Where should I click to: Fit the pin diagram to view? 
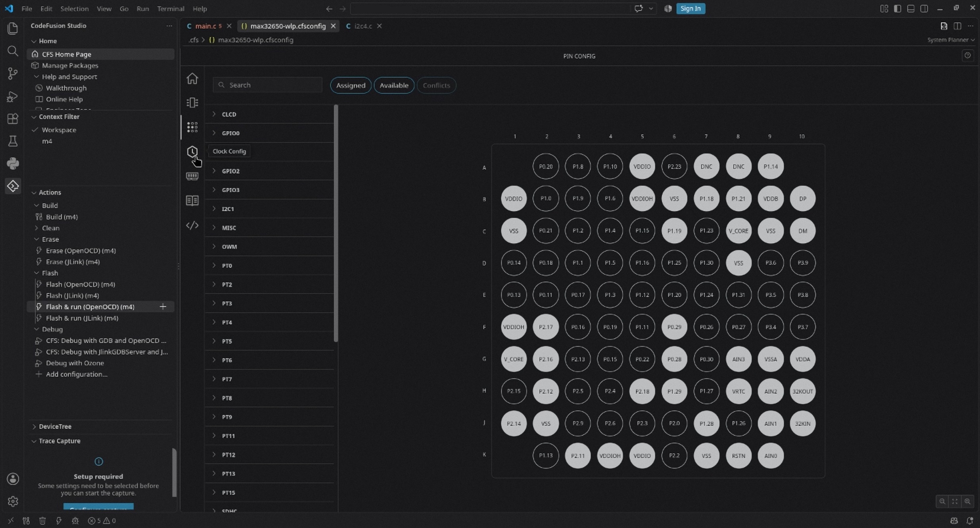pos(955,501)
